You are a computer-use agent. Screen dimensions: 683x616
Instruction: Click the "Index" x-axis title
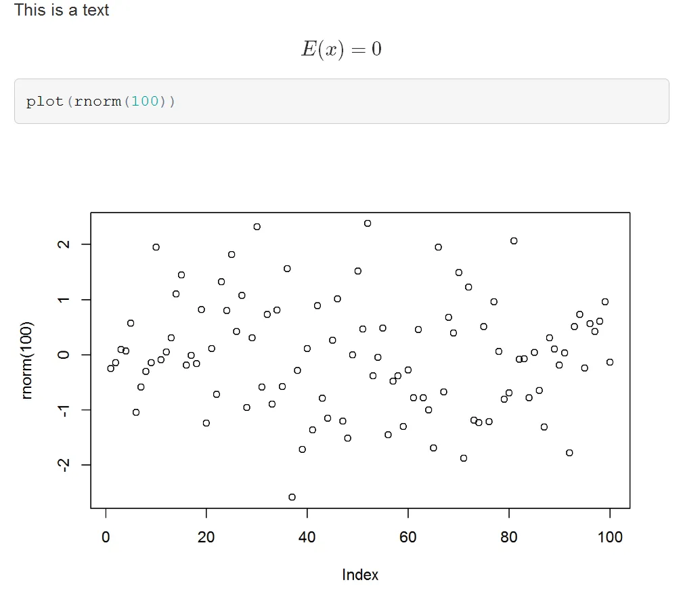(x=360, y=575)
